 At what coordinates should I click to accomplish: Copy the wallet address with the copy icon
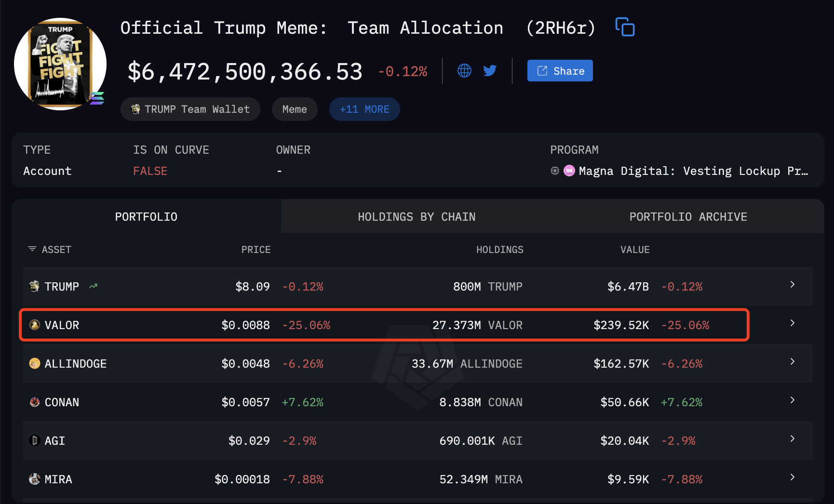625,27
